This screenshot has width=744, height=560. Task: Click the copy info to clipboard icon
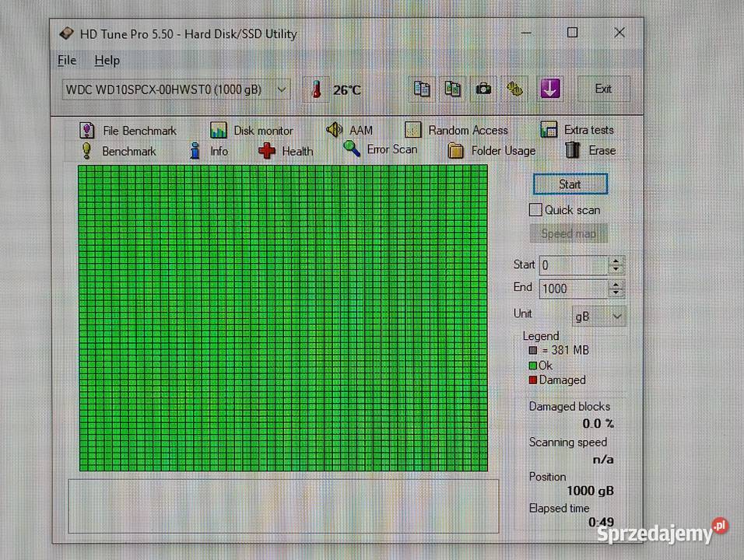tap(421, 89)
